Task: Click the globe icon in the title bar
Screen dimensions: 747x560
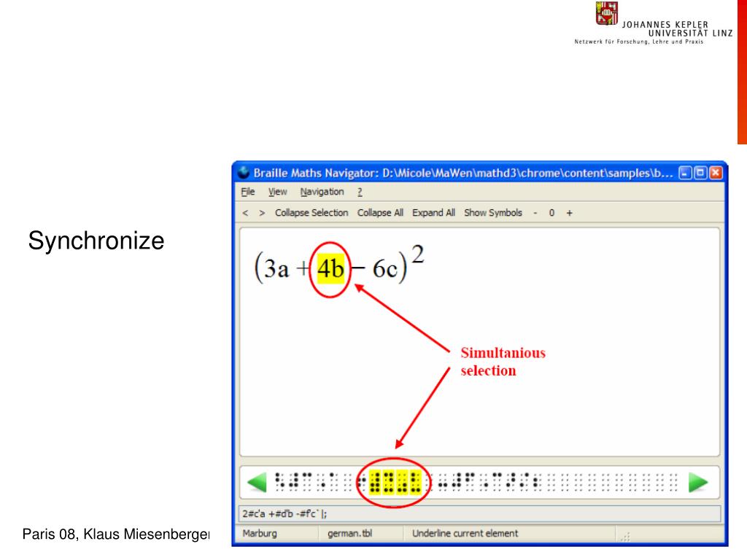Action: pos(244,172)
